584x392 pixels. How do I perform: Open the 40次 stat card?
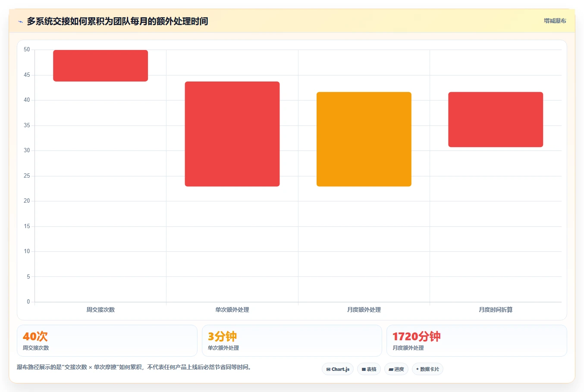[x=107, y=341]
